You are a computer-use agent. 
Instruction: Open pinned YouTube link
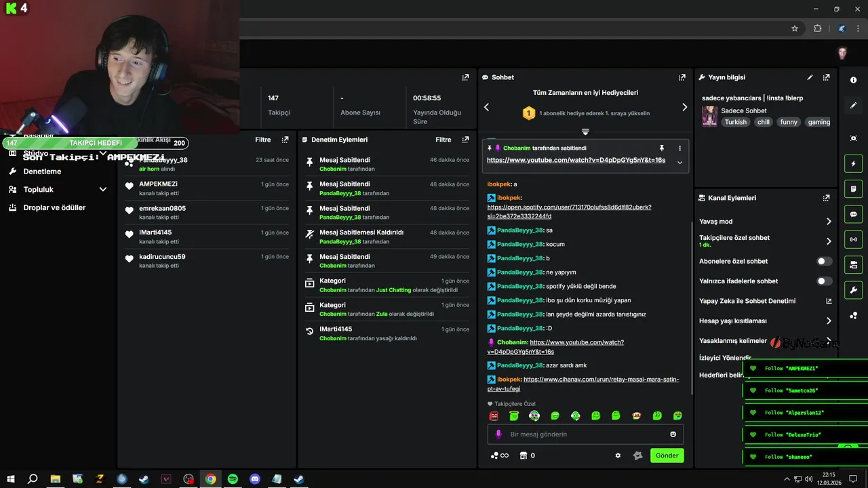coord(576,160)
